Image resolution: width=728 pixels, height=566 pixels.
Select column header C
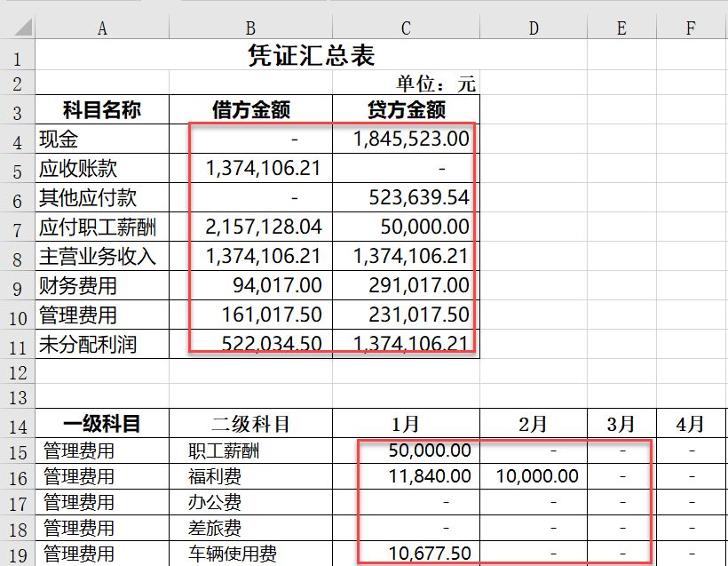(405, 27)
